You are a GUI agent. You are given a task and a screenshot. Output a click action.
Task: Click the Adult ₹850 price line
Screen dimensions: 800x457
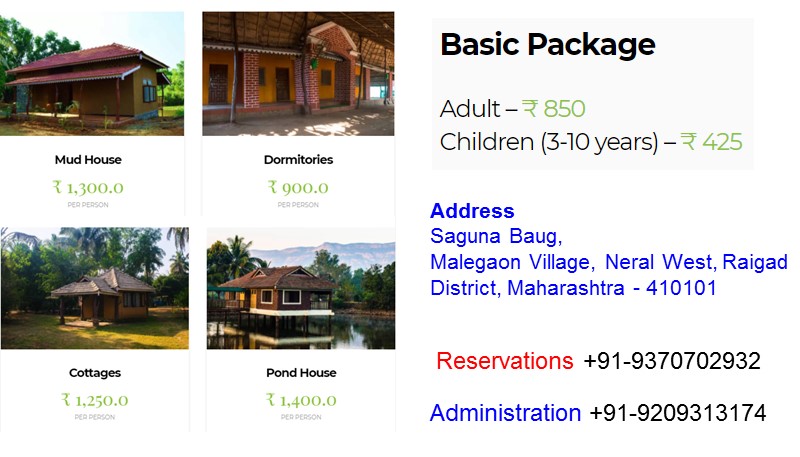(513, 109)
